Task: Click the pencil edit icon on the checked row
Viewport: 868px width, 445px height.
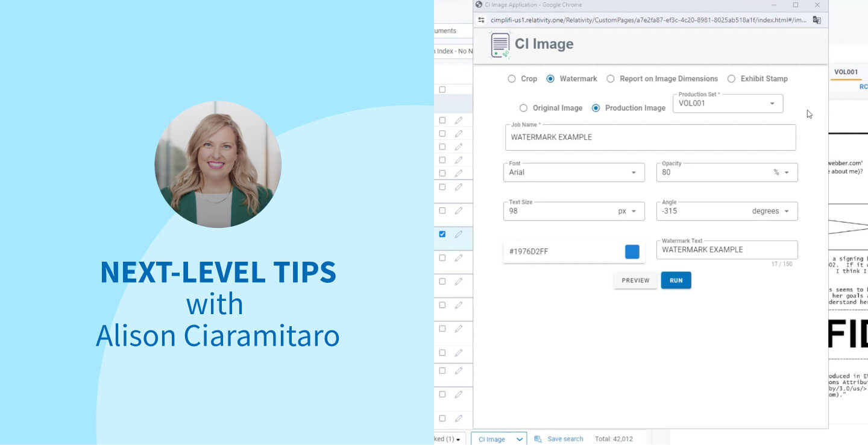Action: tap(459, 234)
